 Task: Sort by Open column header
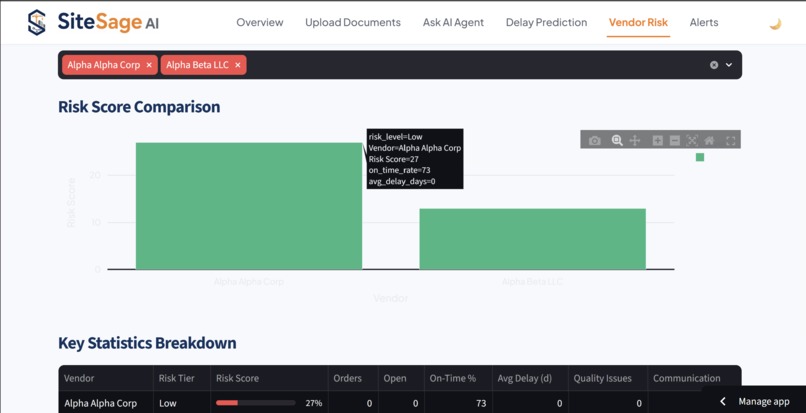coord(401,378)
